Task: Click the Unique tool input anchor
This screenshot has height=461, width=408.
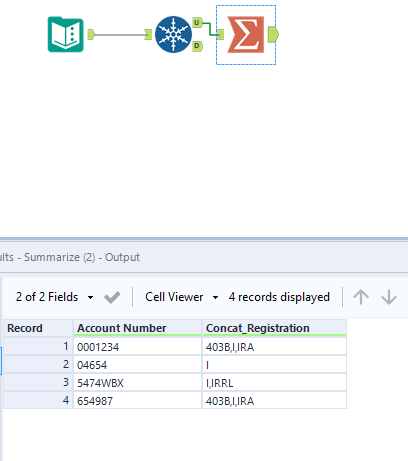Action: [x=148, y=34]
